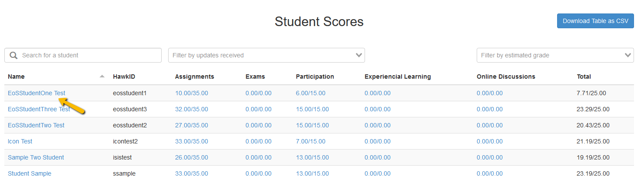This screenshot has height=193, width=644.
Task: Sort by the Assignments column header
Action: [194, 77]
